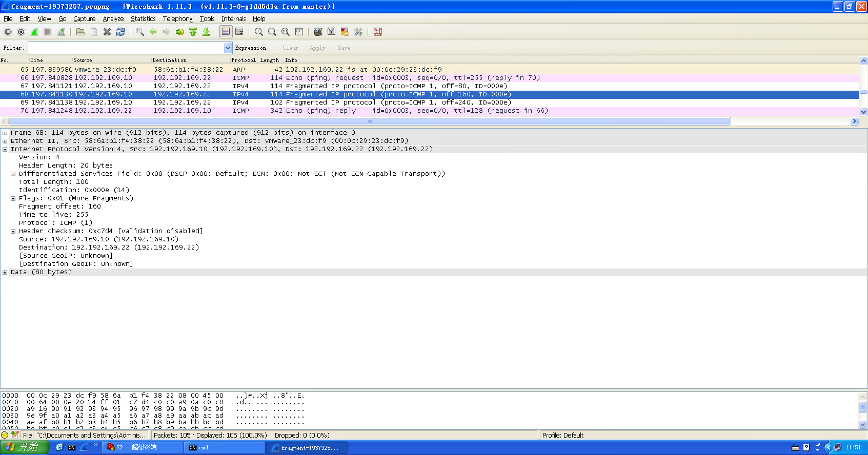The width and height of the screenshot is (868, 455).
Task: Start a new live capture
Action: pyautogui.click(x=34, y=32)
